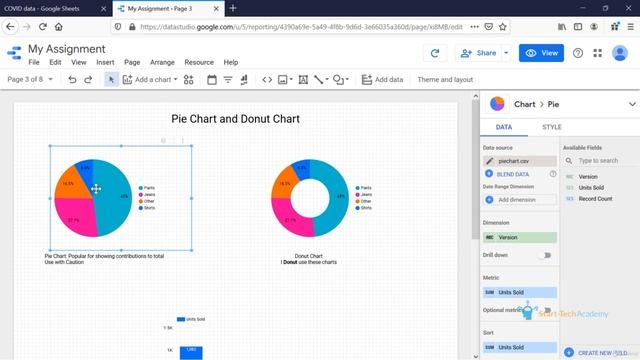Click the pie chart type icon

tap(497, 104)
